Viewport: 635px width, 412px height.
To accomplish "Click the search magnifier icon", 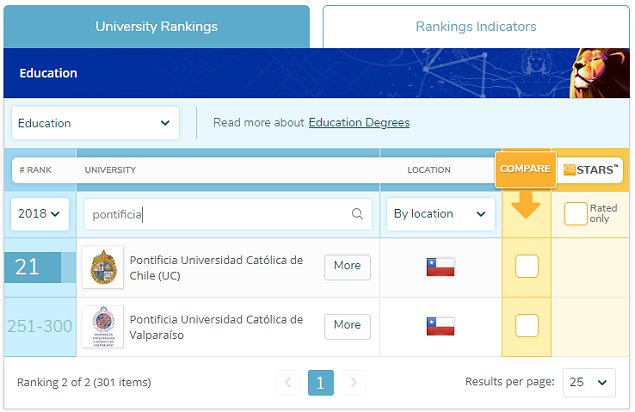I will pos(358,214).
